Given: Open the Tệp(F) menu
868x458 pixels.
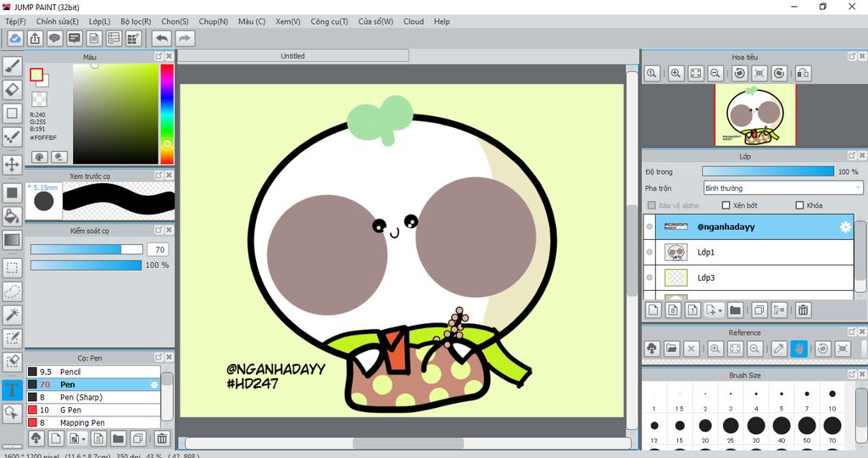Looking at the screenshot, I should 15,21.
